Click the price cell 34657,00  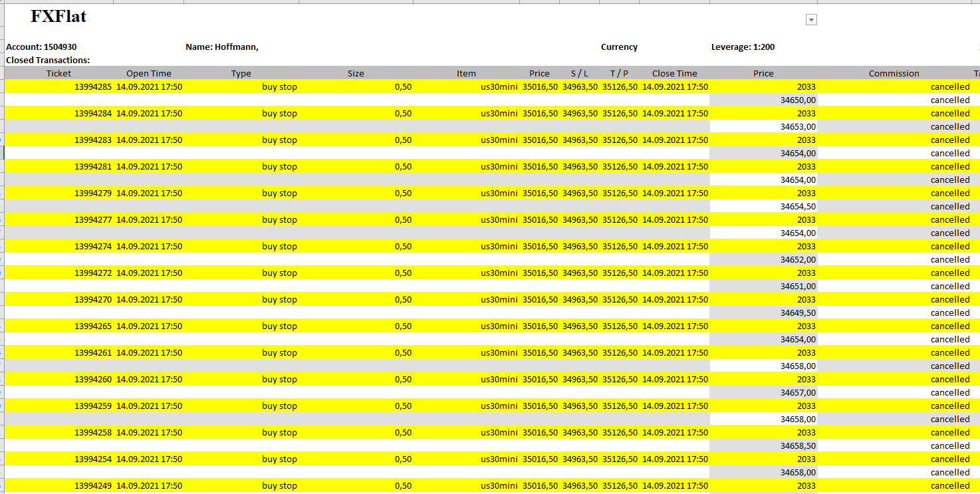pyautogui.click(x=798, y=393)
